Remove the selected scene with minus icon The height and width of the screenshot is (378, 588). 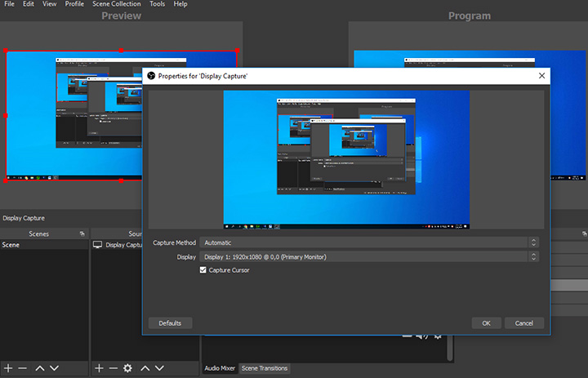(22, 368)
